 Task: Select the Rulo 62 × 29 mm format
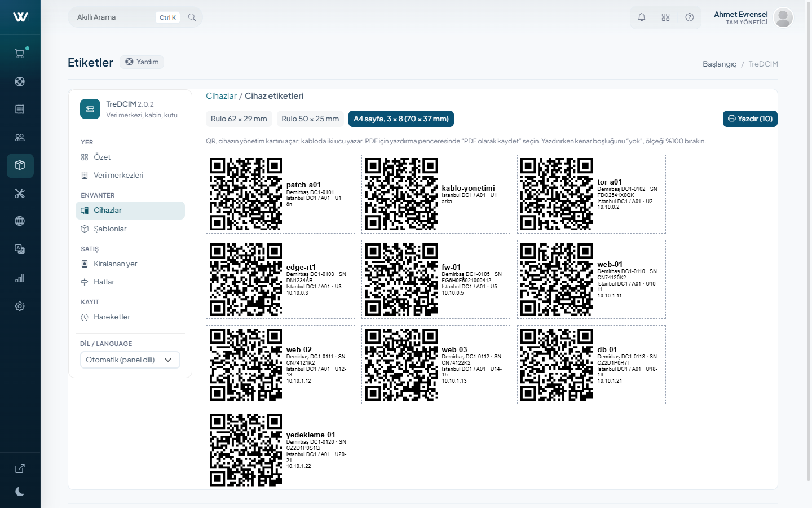pyautogui.click(x=239, y=119)
